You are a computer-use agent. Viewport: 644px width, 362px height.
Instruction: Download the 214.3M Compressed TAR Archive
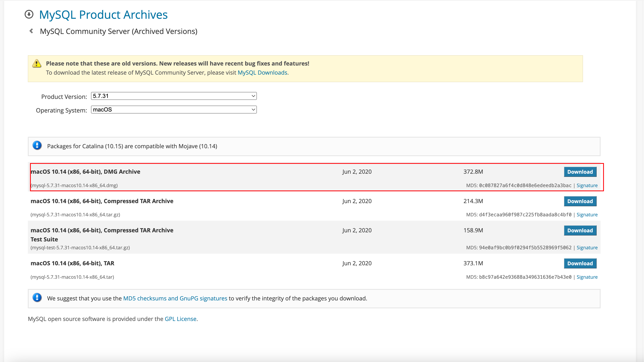point(580,201)
